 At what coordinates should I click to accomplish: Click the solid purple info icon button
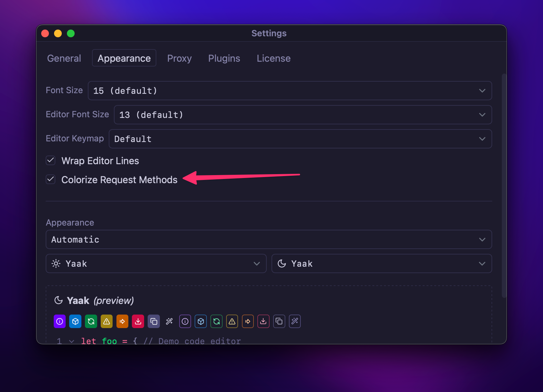pos(60,321)
